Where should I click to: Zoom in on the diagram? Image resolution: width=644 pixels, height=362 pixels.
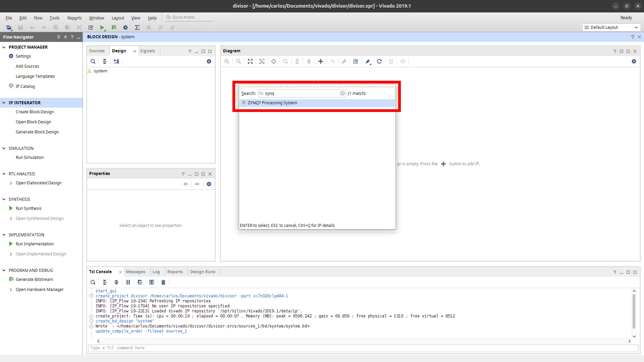tap(227, 61)
